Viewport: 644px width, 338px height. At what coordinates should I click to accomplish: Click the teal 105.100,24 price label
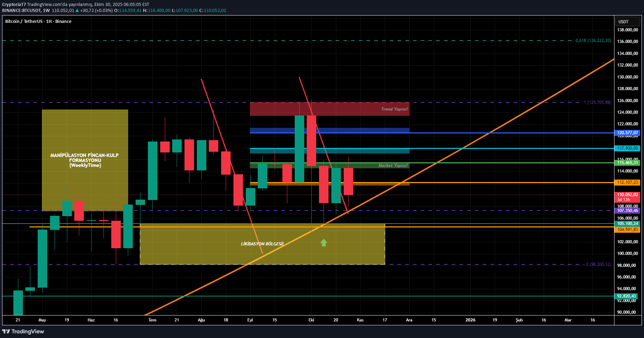pyautogui.click(x=627, y=224)
